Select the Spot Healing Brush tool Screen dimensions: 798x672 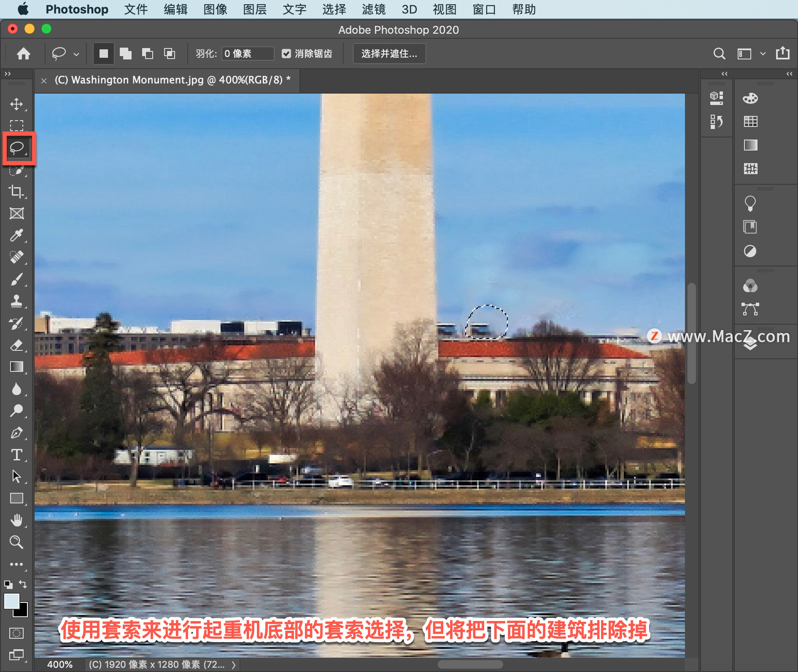(x=16, y=257)
